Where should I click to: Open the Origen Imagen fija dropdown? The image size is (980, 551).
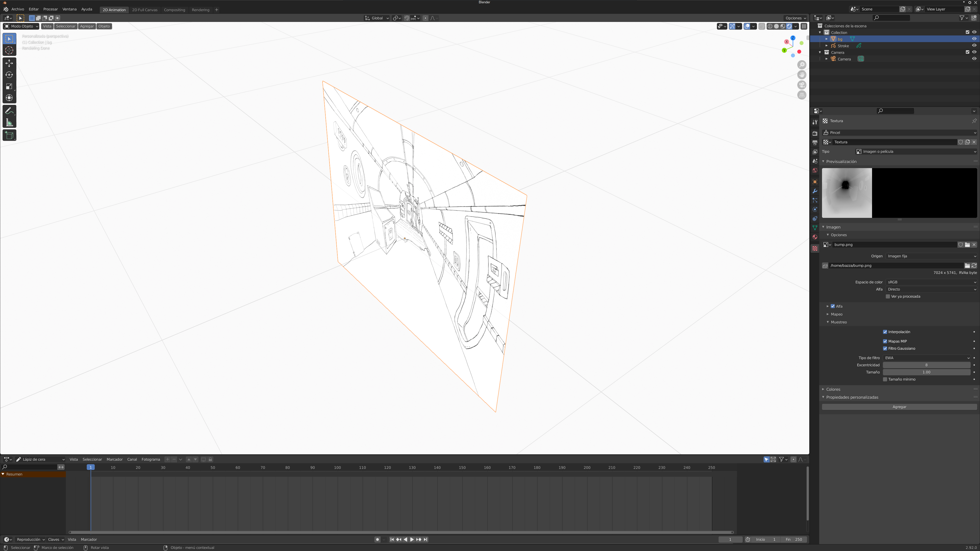931,256
